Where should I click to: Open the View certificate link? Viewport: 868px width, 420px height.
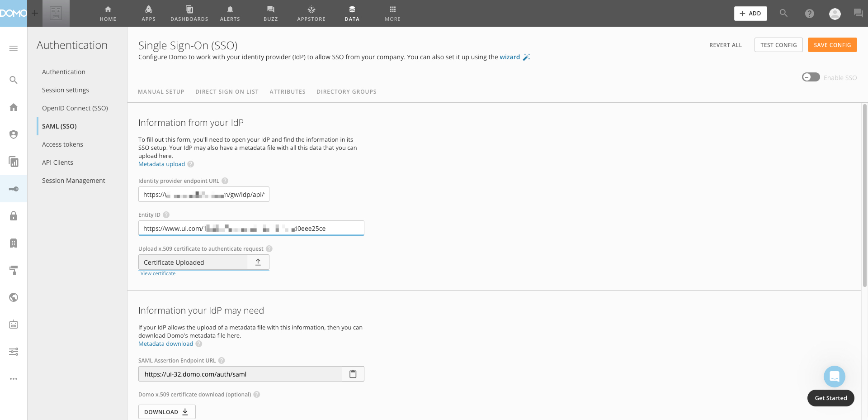pos(158,273)
